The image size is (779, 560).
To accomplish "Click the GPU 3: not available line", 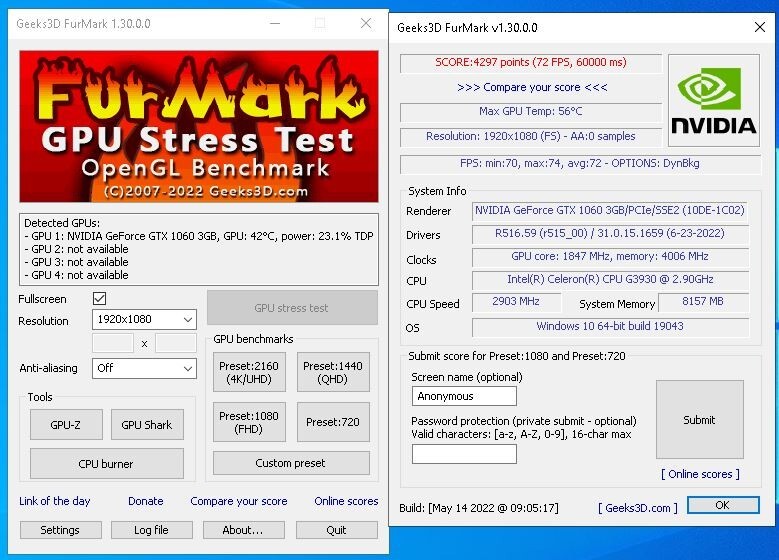I will pyautogui.click(x=77, y=262).
